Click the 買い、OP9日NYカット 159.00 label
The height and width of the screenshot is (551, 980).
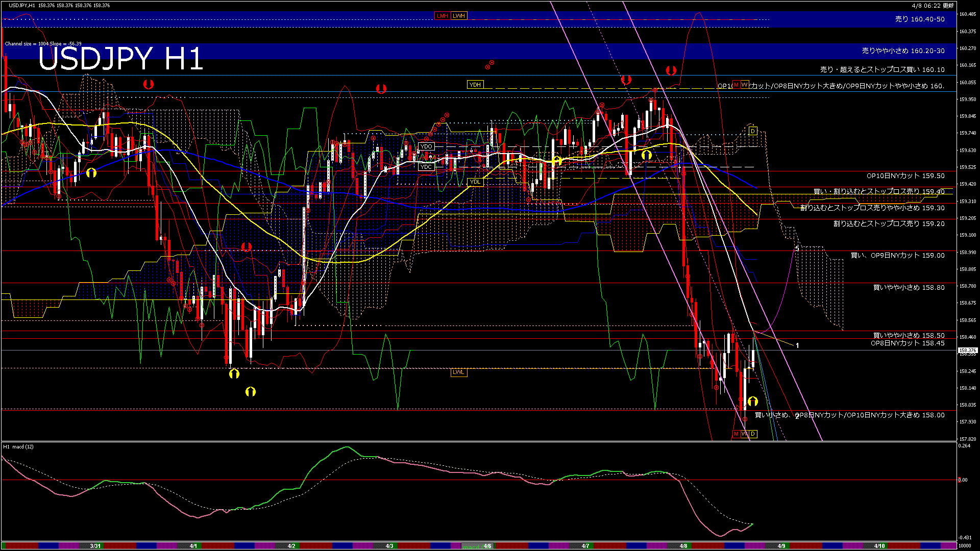point(897,255)
